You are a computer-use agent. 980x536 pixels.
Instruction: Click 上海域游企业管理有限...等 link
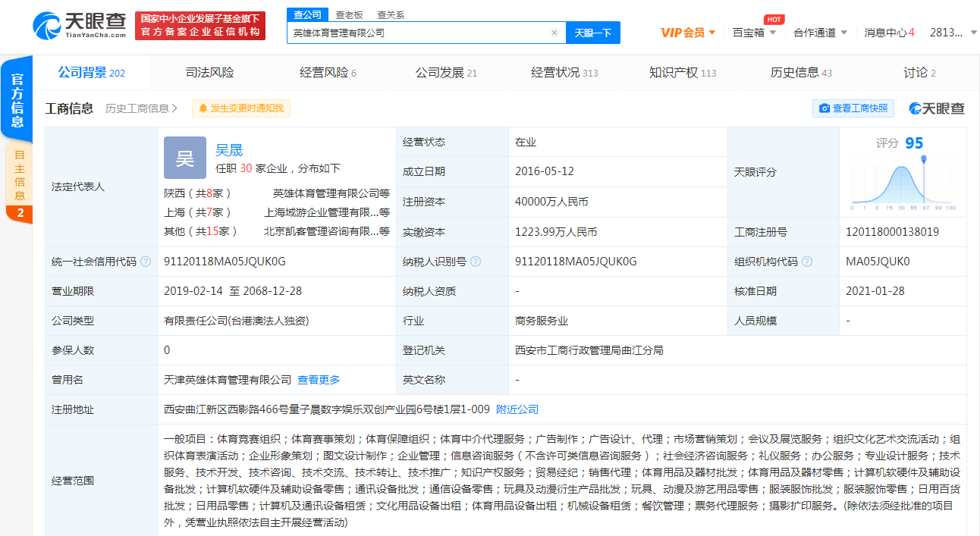(327, 212)
